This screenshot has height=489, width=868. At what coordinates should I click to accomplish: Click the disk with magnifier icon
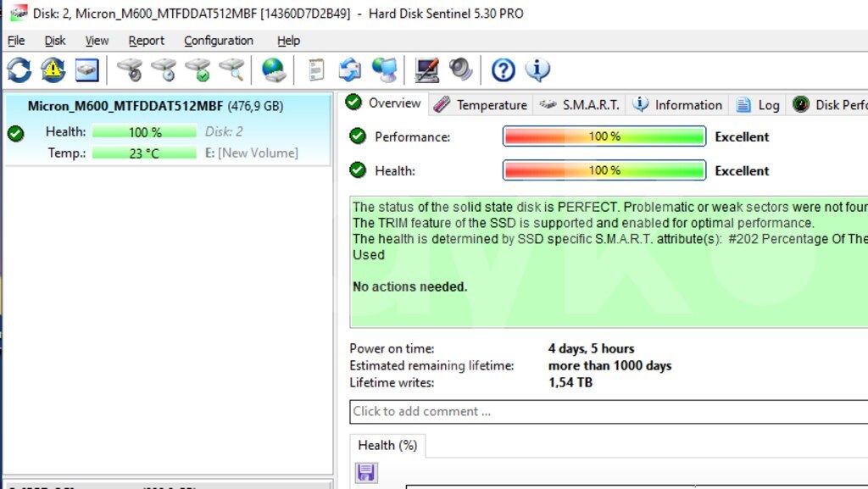(x=231, y=69)
